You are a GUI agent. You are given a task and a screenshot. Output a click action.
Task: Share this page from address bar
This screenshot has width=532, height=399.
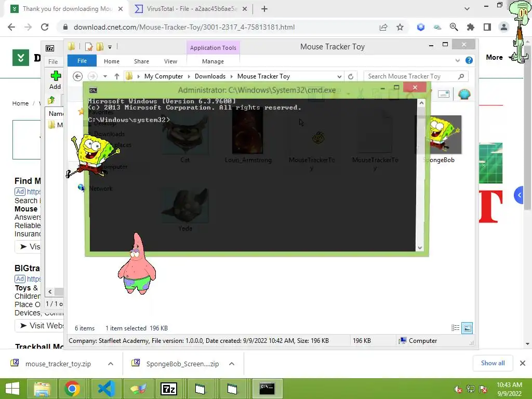click(383, 27)
